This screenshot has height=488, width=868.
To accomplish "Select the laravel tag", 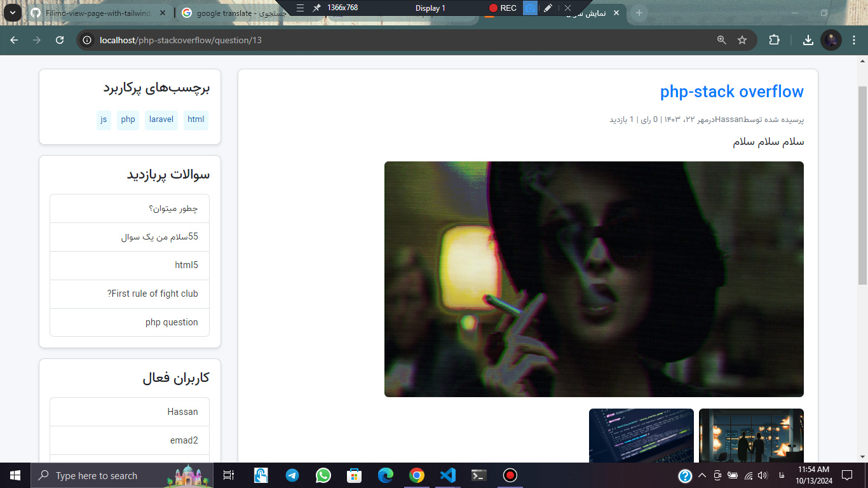I will [x=161, y=119].
